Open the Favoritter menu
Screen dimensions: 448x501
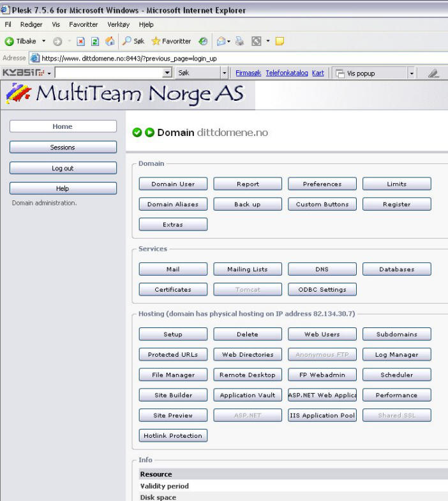click(x=84, y=25)
